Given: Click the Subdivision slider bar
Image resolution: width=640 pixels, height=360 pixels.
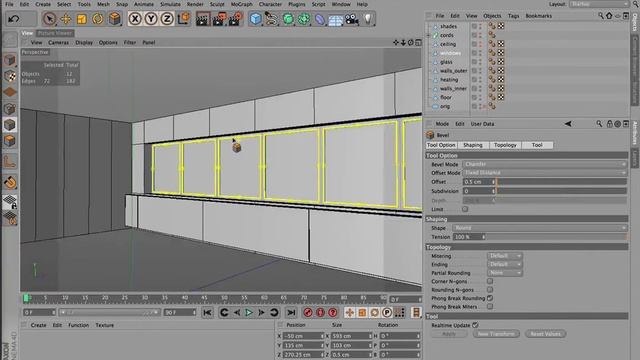Looking at the screenshot, I should click(x=562, y=191).
